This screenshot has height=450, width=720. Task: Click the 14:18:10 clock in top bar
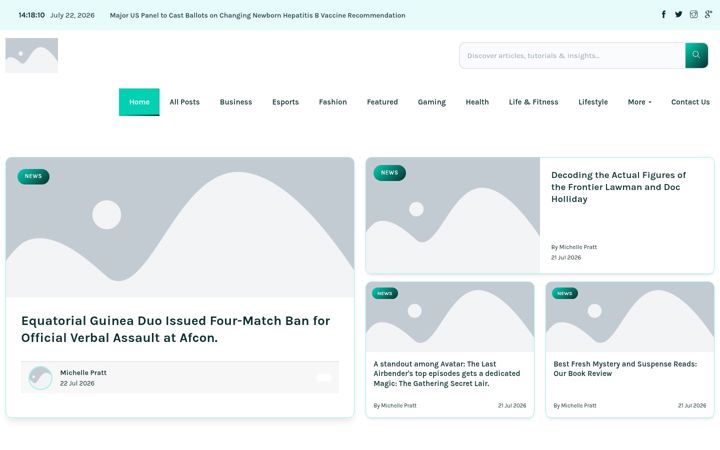point(32,15)
